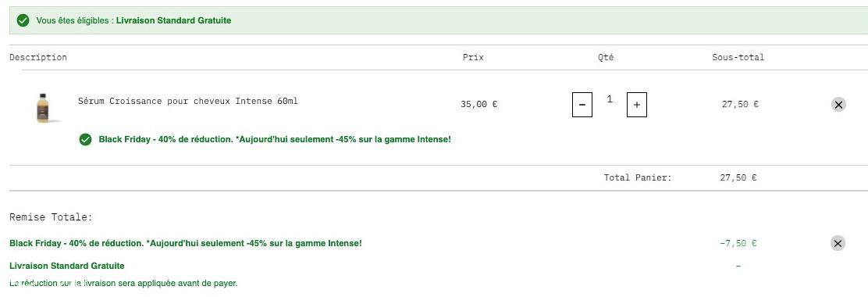The height and width of the screenshot is (297, 868).
Task: Click the Description column header
Action: pyautogui.click(x=38, y=57)
